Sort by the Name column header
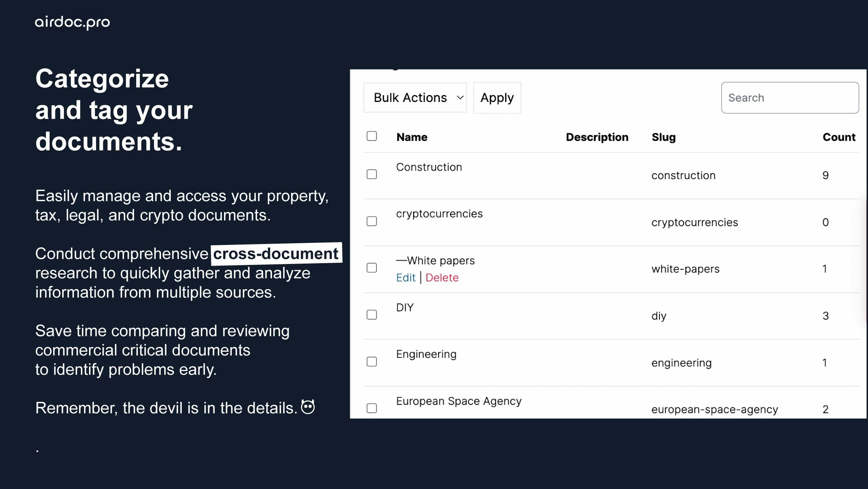 click(412, 137)
